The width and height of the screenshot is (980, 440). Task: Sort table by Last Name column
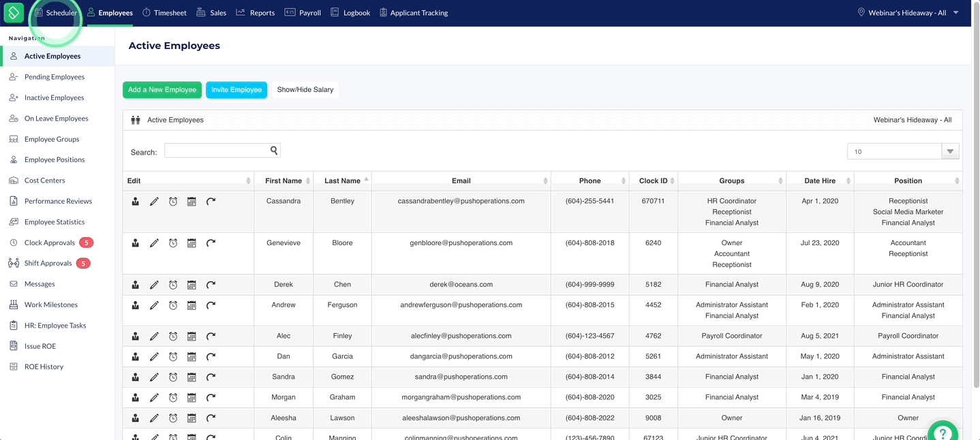click(x=342, y=180)
